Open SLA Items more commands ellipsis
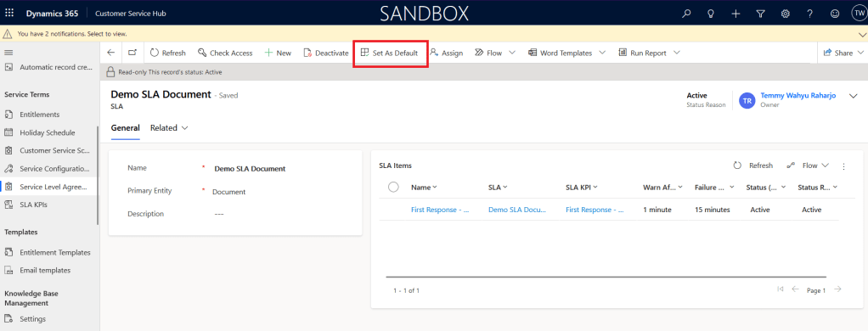 pos(844,166)
